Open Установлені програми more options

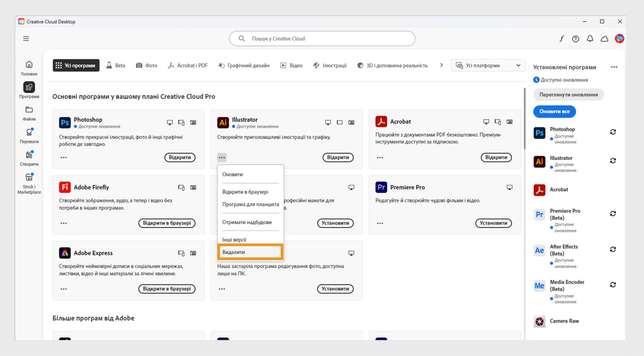(x=614, y=67)
